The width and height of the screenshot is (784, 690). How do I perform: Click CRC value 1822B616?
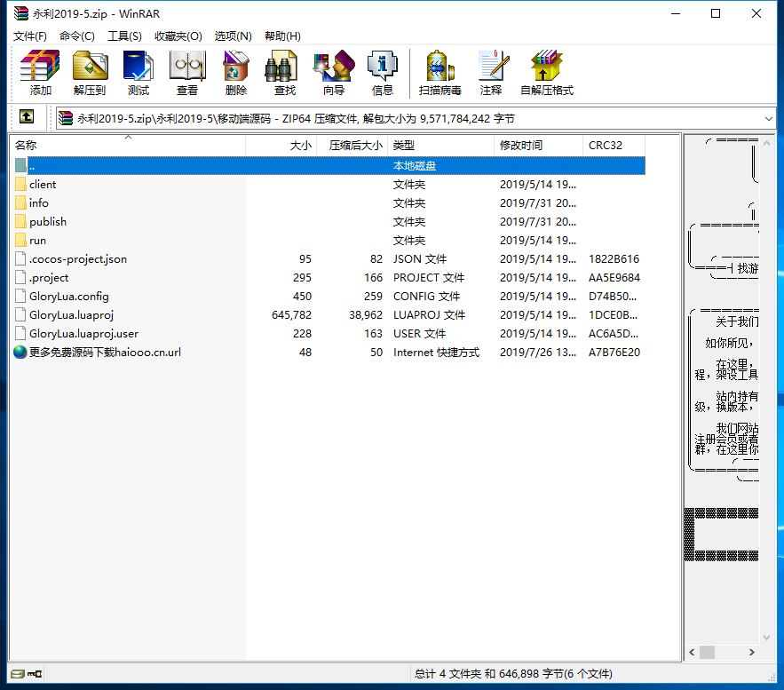click(614, 259)
